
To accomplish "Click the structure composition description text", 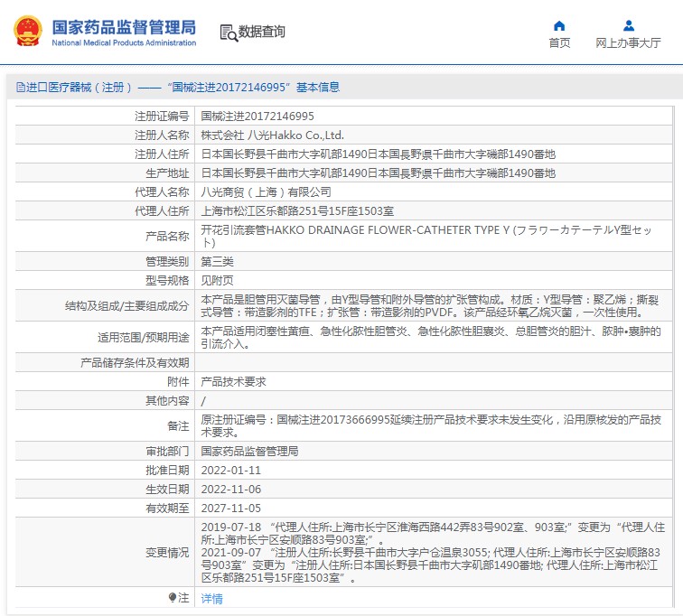I will [x=429, y=306].
